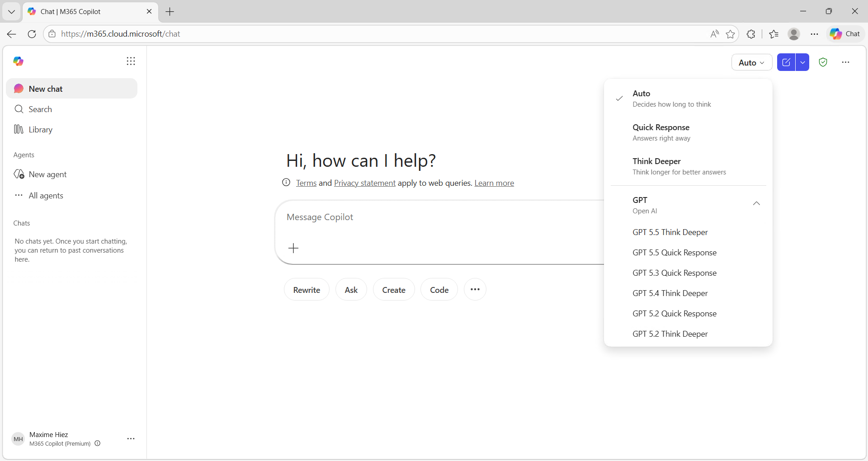The image size is (868, 461).
Task: Select Auto mode in model menu
Action: tap(688, 99)
